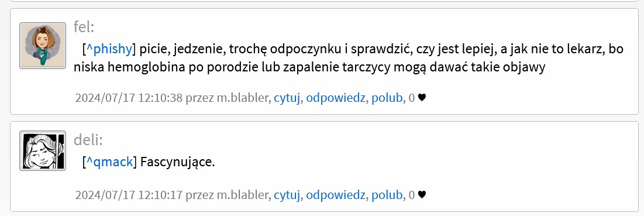The image size is (644, 216).
Task: Quote fel's post with cytuj
Action: (287, 98)
